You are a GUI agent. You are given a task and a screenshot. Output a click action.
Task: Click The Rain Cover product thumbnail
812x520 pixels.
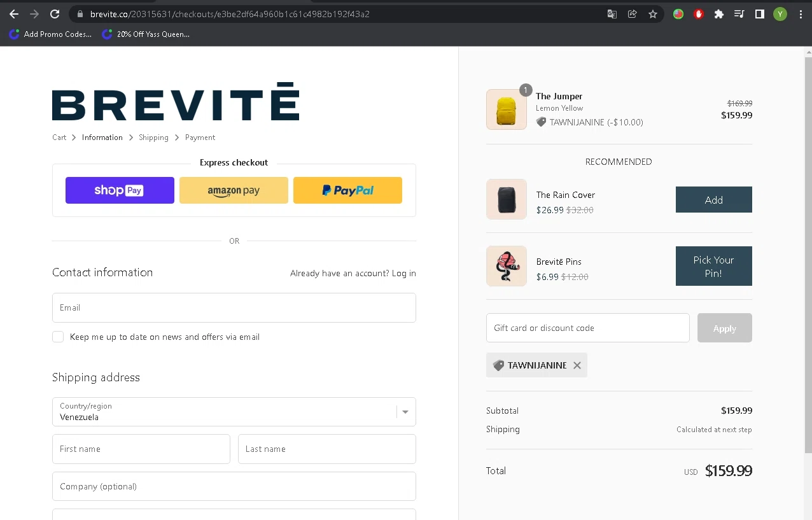[507, 199]
